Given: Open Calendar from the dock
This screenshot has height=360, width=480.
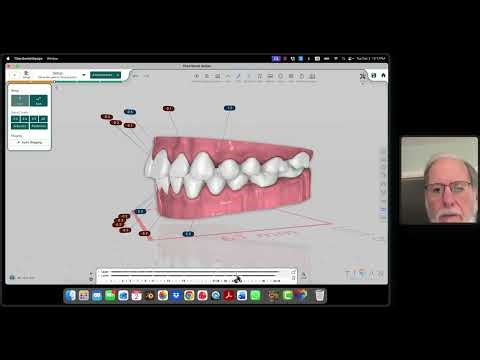Looking at the screenshot, I should pyautogui.click(x=136, y=296).
